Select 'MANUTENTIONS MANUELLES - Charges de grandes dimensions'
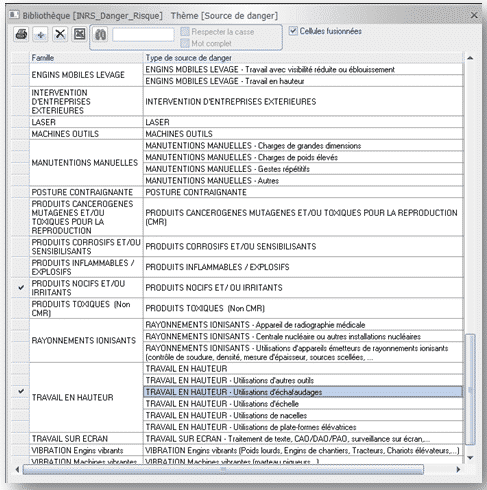The width and height of the screenshot is (487, 490). click(x=303, y=146)
